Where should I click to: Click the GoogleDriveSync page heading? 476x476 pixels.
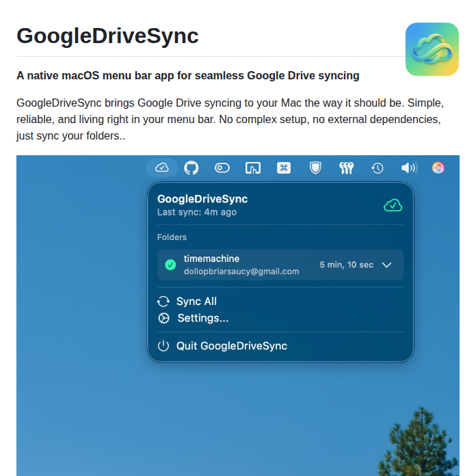coord(107,36)
